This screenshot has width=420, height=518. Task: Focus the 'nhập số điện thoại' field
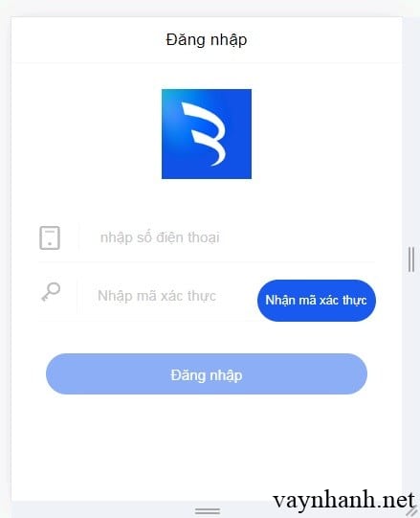click(228, 237)
